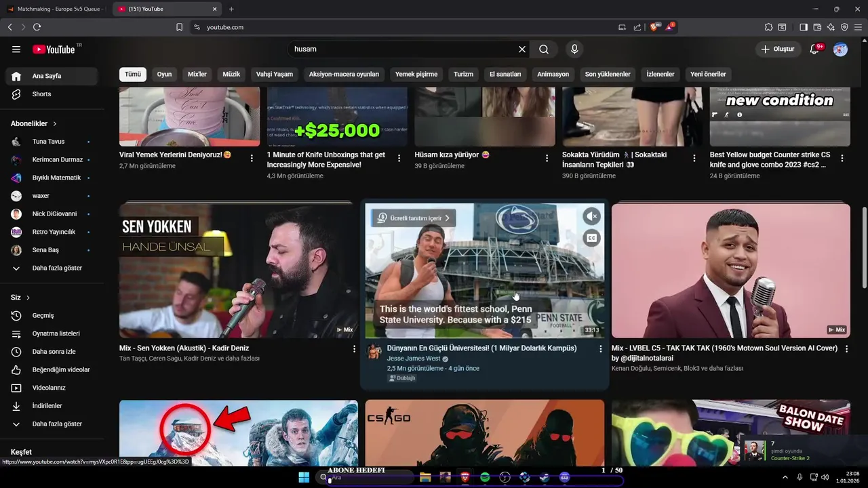Click the search magnifier button
This screenshot has height=488, width=868.
[x=544, y=49]
